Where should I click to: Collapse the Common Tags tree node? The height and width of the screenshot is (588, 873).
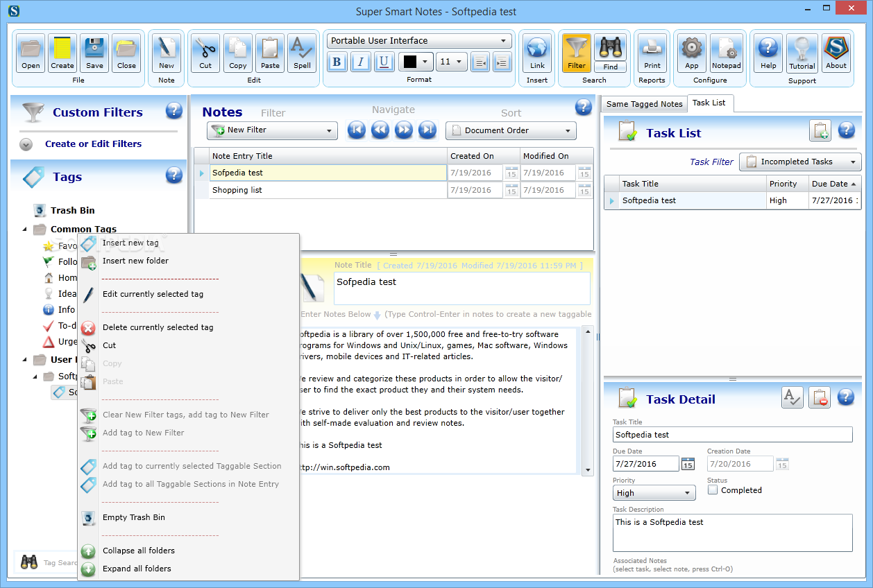pyautogui.click(x=25, y=229)
